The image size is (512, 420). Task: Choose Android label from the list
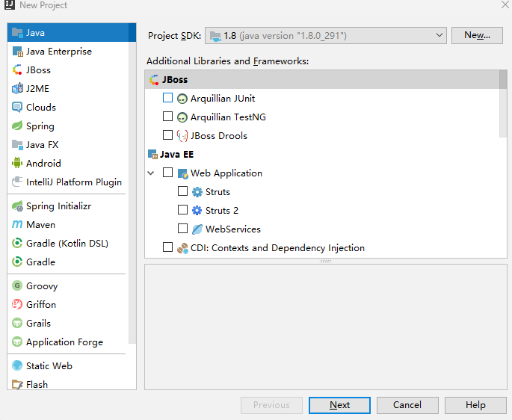click(x=43, y=164)
